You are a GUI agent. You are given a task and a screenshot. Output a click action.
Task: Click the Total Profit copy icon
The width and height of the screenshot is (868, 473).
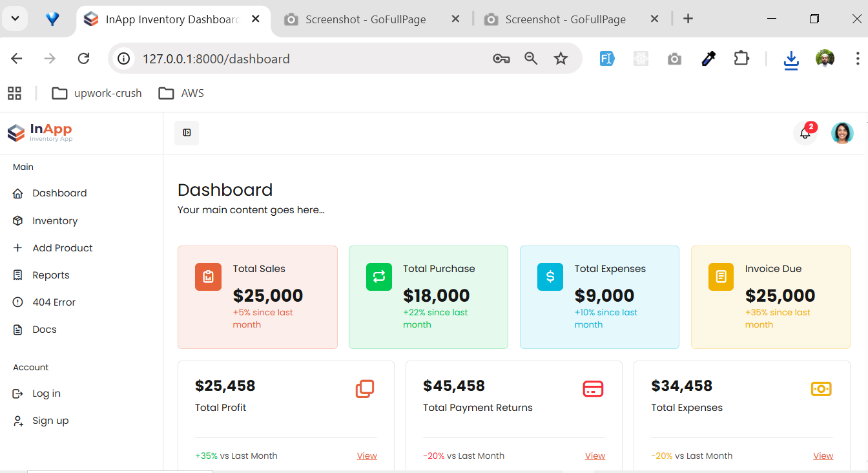pos(365,389)
